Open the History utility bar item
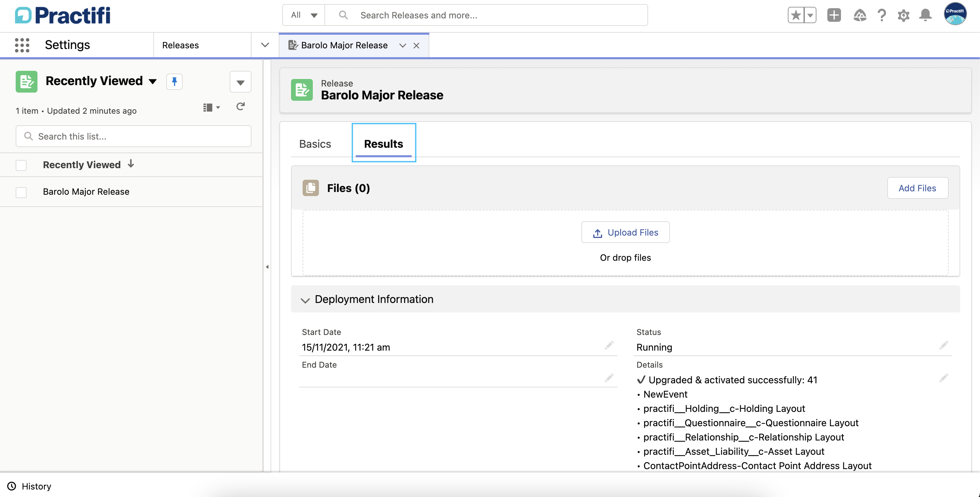This screenshot has width=980, height=497. click(x=29, y=486)
